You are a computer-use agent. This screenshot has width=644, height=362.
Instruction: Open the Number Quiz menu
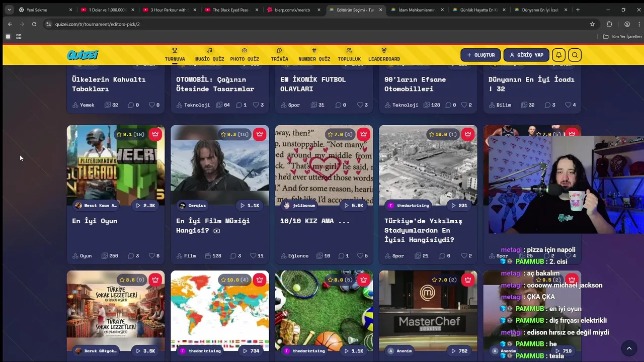tap(314, 55)
